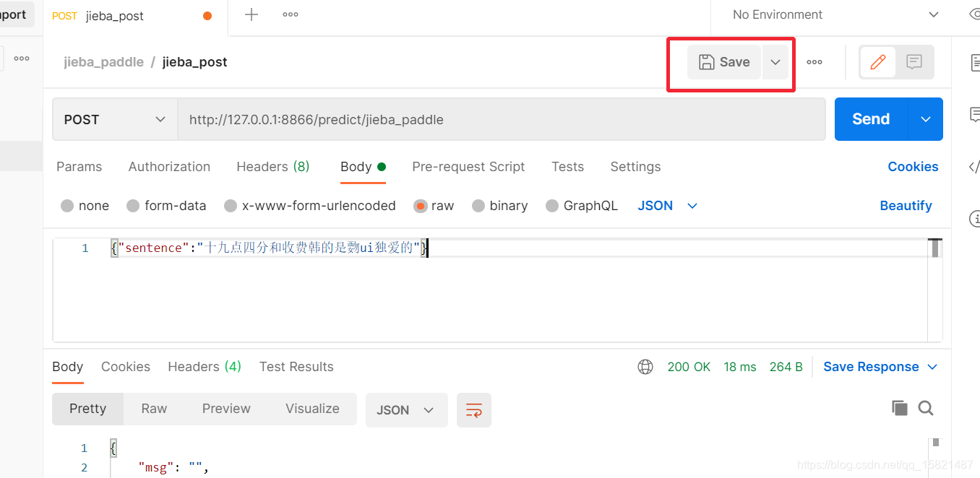
Task: Select the binary body type
Action: [500, 206]
